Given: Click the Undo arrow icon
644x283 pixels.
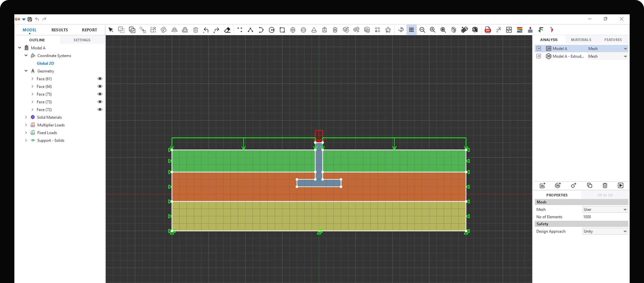Looking at the screenshot, I should [x=206, y=30].
